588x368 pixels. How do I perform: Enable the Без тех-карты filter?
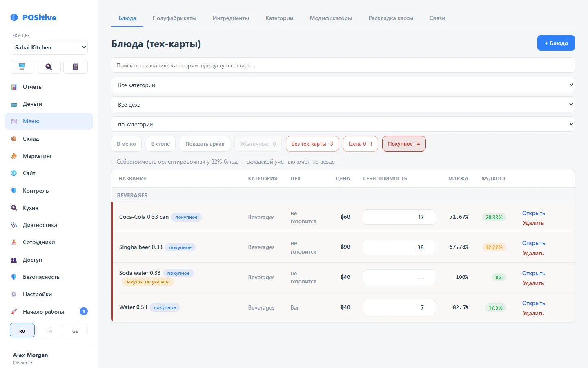point(312,144)
